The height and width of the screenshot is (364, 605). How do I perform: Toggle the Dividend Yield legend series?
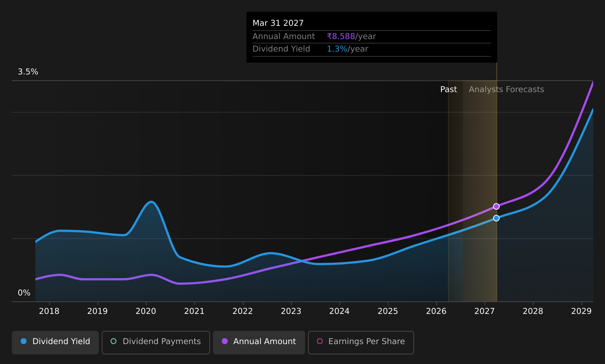55,342
